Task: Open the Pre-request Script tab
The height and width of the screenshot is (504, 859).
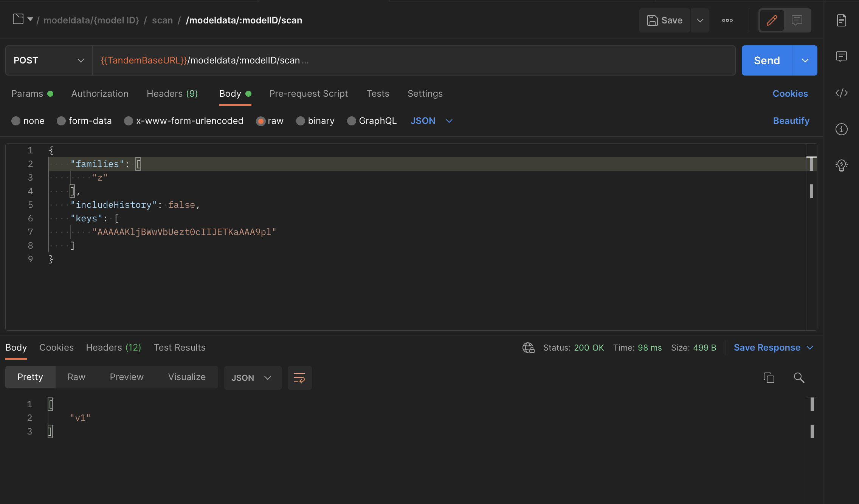Action: pyautogui.click(x=309, y=94)
